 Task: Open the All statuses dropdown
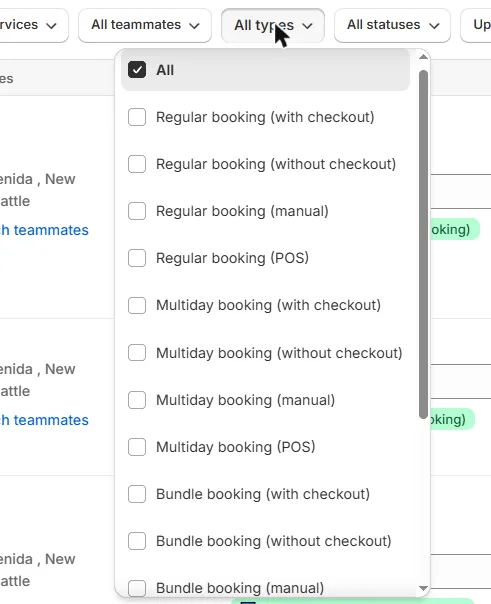[x=392, y=25]
